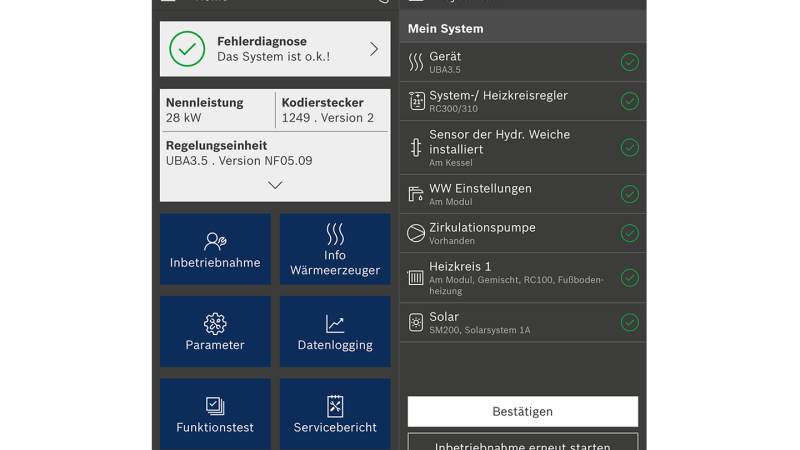The height and width of the screenshot is (450, 800).
Task: Open the System-/ Heizkreisregler RC300/310 row
Action: click(x=523, y=101)
